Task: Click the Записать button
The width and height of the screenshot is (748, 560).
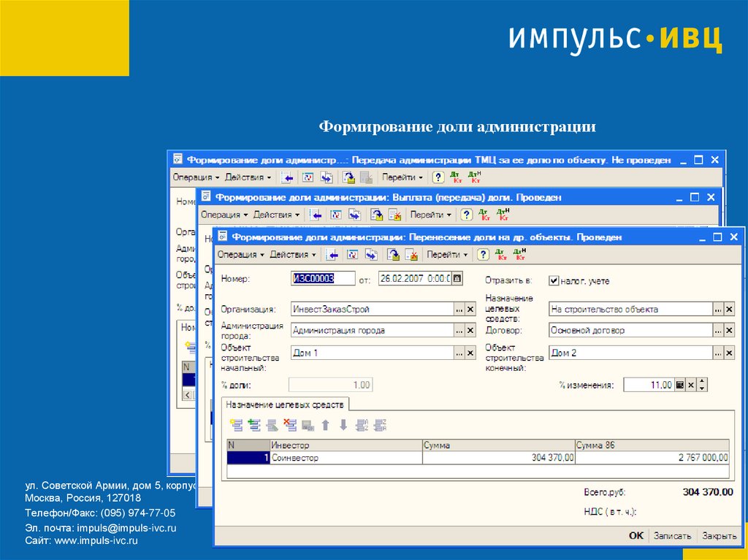Action: 672,536
